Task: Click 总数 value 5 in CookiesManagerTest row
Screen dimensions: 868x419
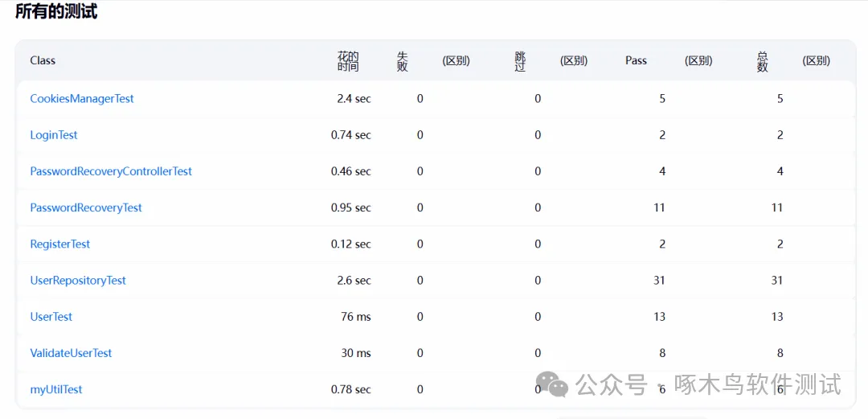Action: (x=780, y=99)
